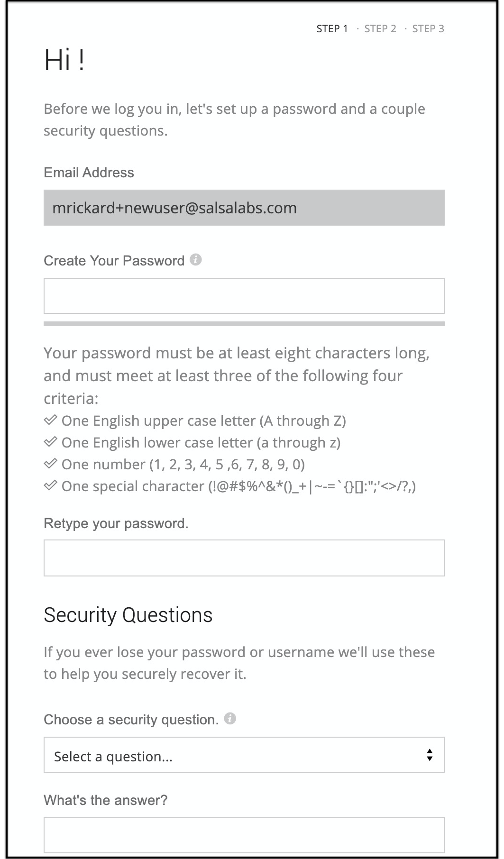Screen dimensions: 504x859
Task: Click the grayed email address field
Action: (244, 207)
